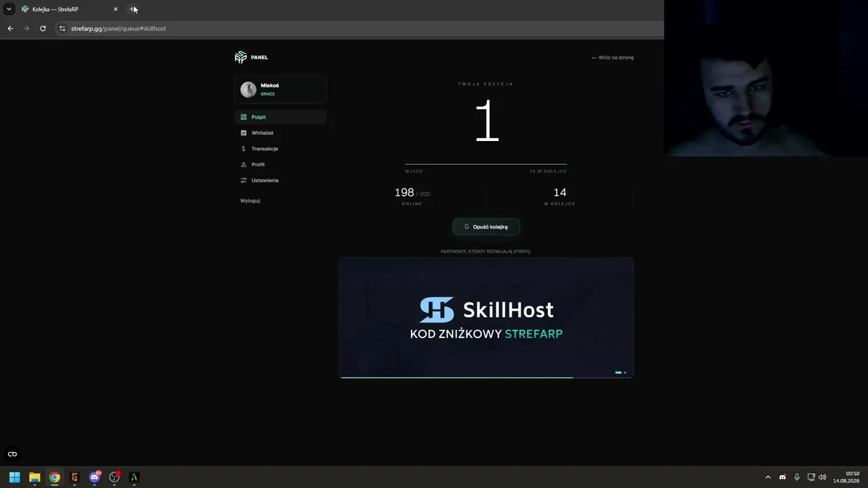868x488 pixels.
Task: Open the tab search dropdown arrow
Action: tap(9, 9)
